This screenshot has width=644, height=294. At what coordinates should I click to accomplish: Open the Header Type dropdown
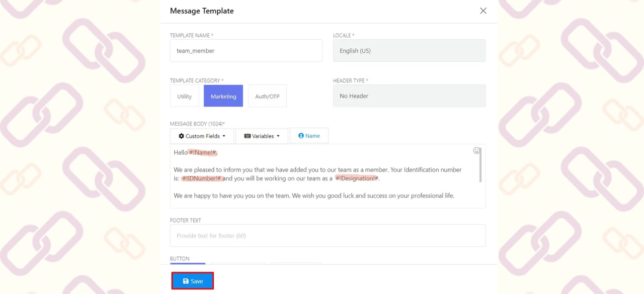409,96
